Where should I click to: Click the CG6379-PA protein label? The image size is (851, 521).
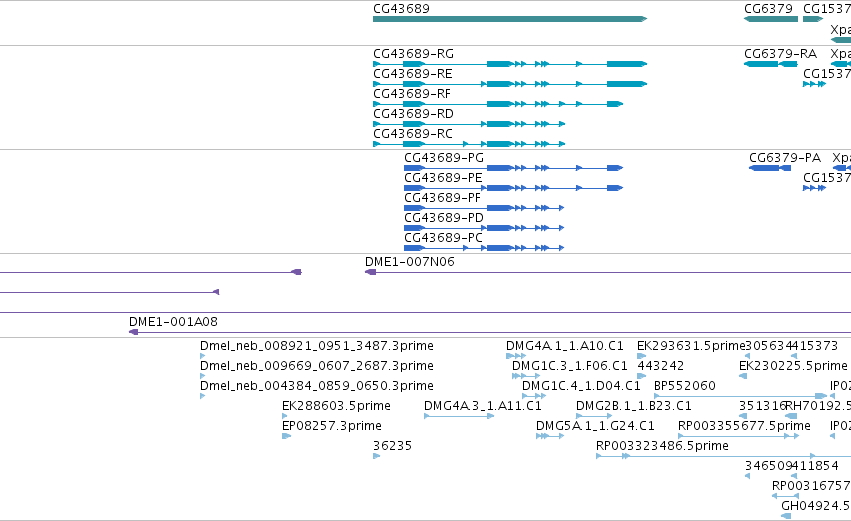pos(785,158)
